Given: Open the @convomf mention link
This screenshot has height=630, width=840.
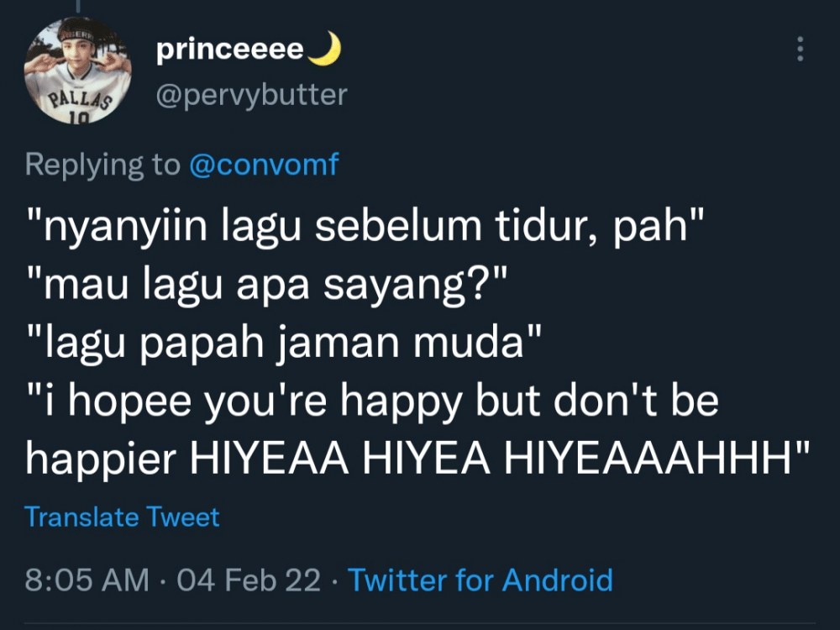Looking at the screenshot, I should pos(264,165).
